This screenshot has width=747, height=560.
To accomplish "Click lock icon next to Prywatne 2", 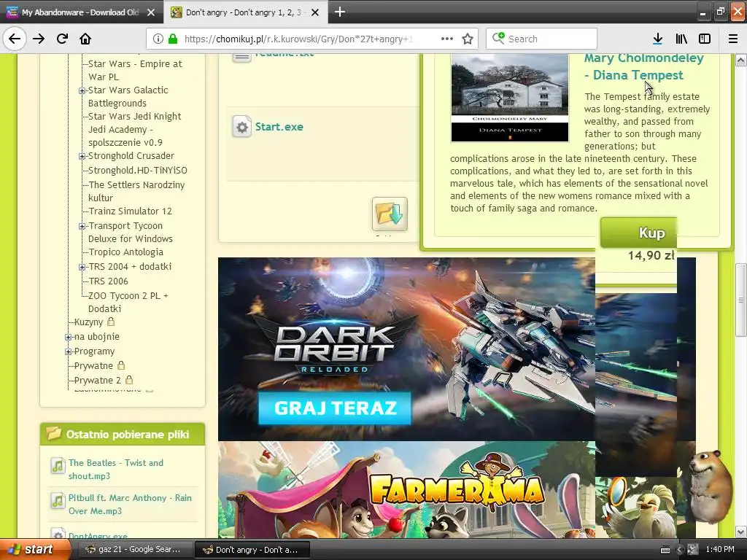I will pyautogui.click(x=129, y=379).
